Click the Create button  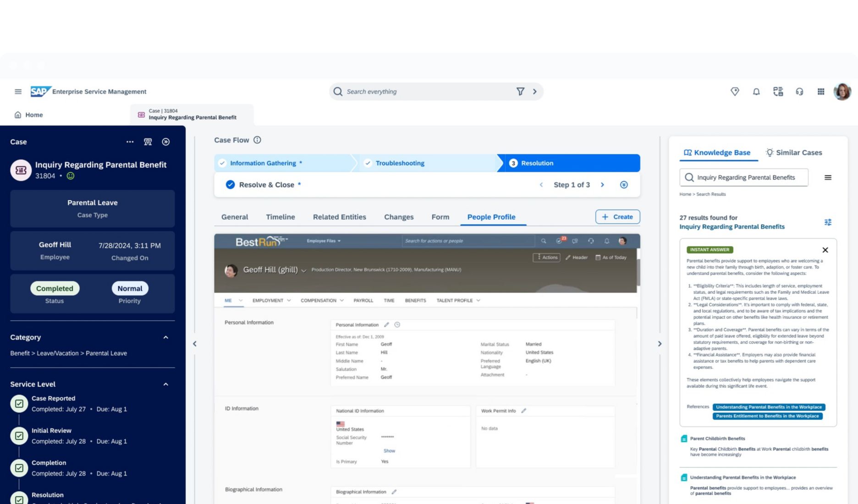tap(617, 217)
